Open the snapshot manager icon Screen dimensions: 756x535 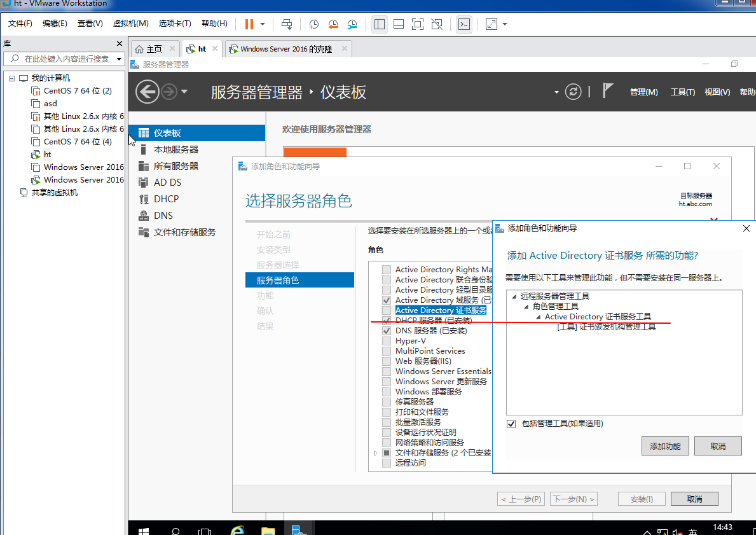coord(352,24)
